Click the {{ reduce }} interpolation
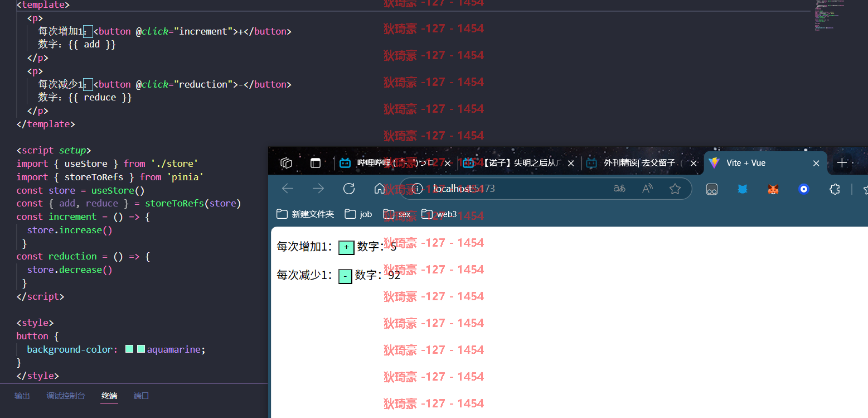Viewport: 868px width, 418px height. click(100, 98)
